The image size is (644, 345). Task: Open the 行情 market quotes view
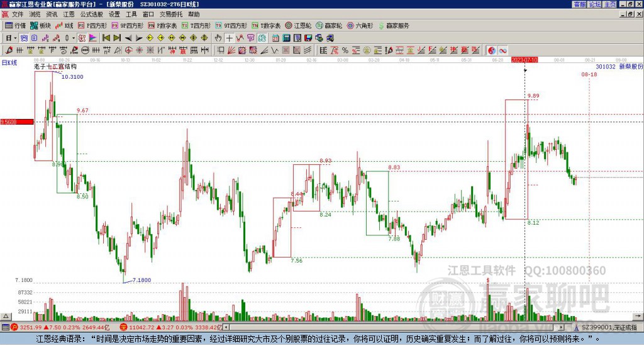(x=15, y=25)
